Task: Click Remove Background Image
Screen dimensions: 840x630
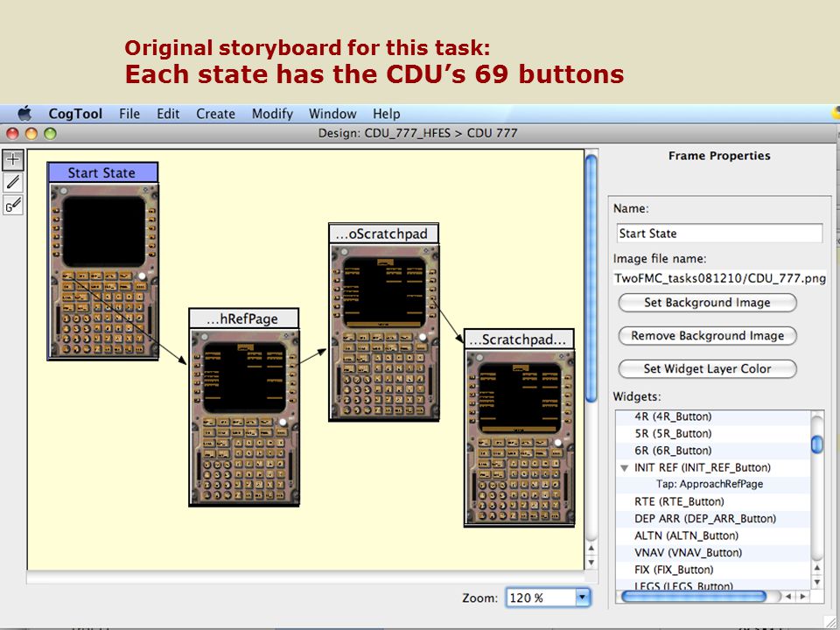Action: 707,336
